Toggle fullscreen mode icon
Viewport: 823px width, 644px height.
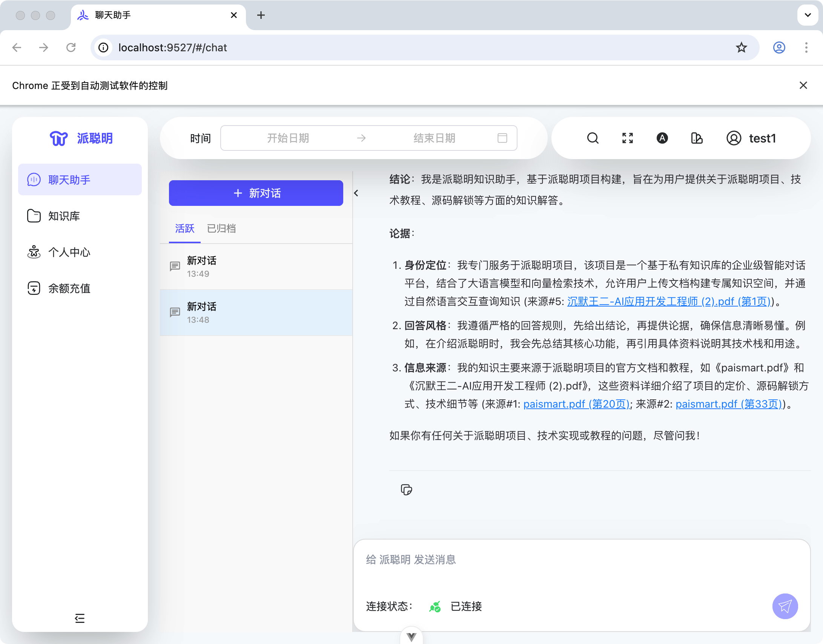click(627, 138)
